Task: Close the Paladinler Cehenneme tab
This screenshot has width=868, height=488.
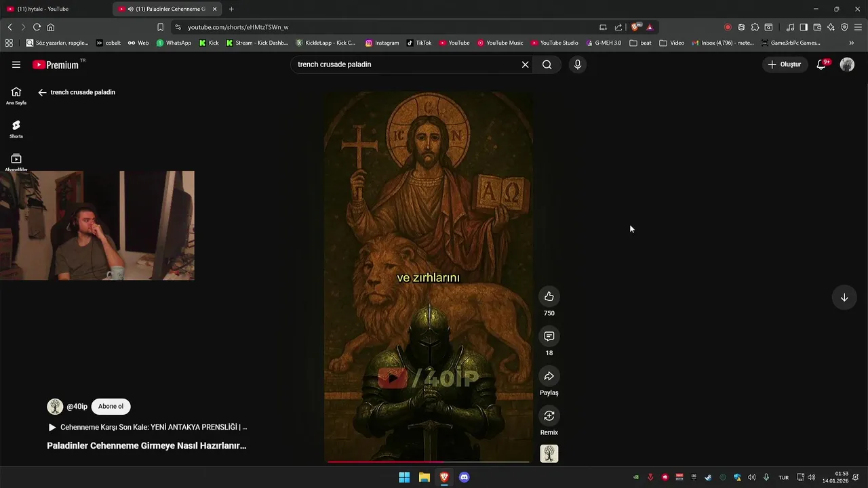Action: [214, 9]
